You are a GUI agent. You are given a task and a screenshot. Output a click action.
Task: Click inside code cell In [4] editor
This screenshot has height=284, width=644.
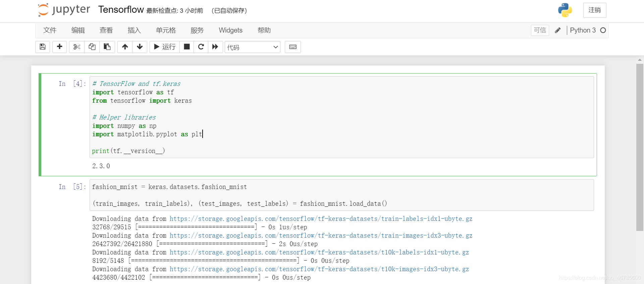point(342,117)
